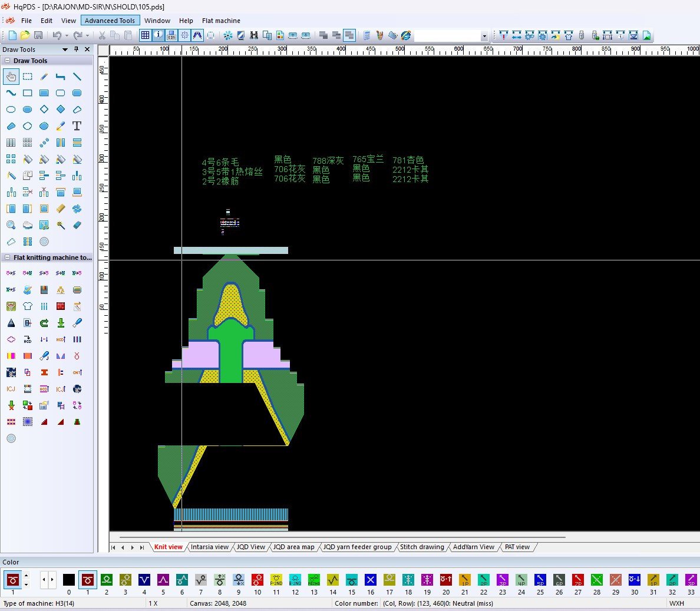The image size is (700, 611).
Task: Switch to the Intarsia view tab
Action: (209, 547)
